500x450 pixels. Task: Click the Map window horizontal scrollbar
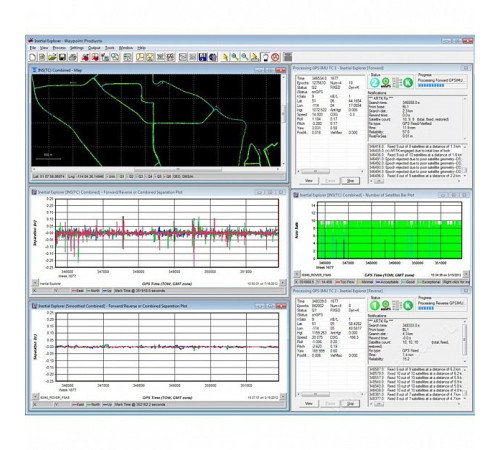(x=156, y=169)
